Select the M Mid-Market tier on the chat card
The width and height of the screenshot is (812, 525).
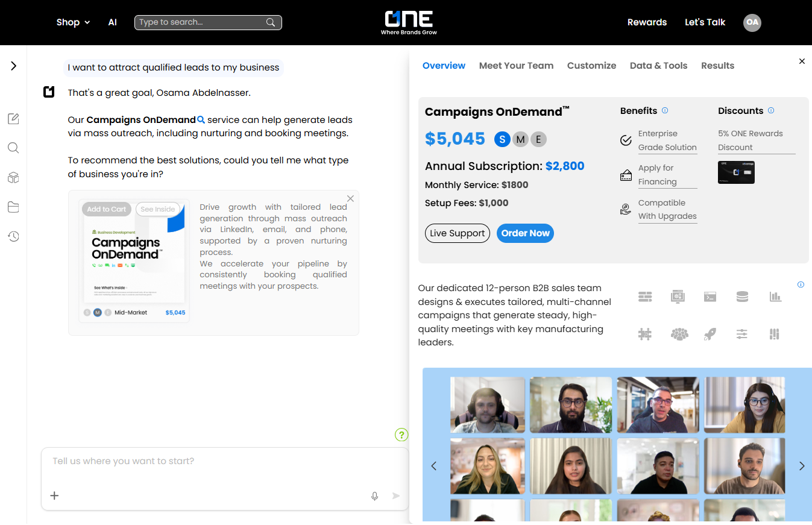coord(98,312)
